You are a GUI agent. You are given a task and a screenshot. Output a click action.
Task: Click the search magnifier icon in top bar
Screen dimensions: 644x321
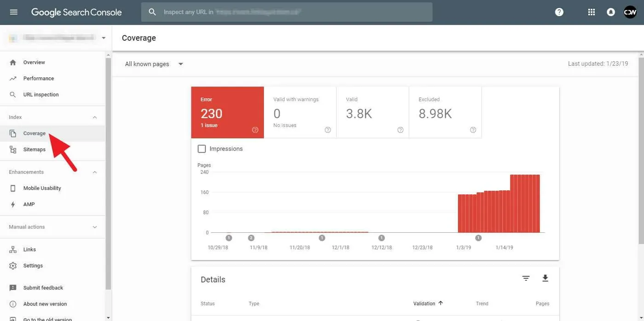tap(152, 12)
